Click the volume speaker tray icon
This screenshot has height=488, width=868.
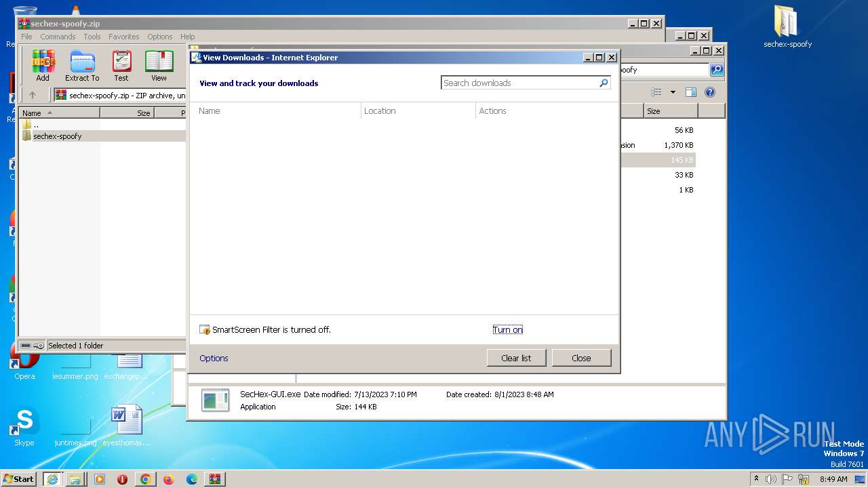coord(771,479)
